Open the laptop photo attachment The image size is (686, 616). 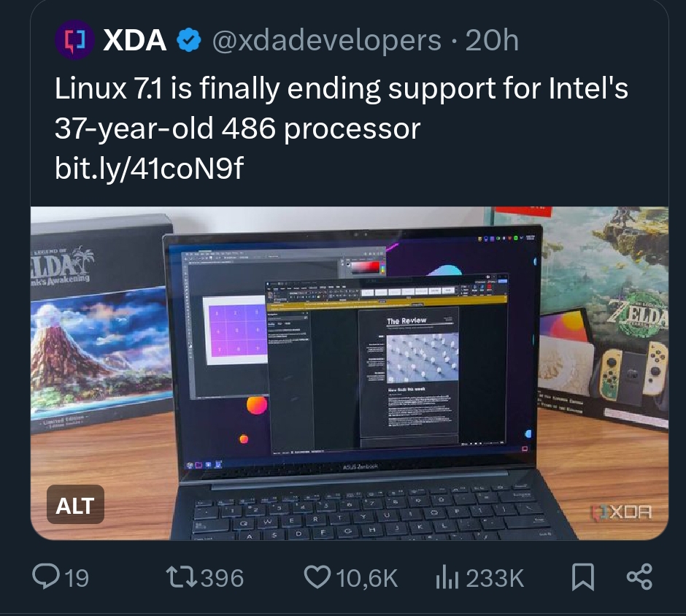(349, 373)
